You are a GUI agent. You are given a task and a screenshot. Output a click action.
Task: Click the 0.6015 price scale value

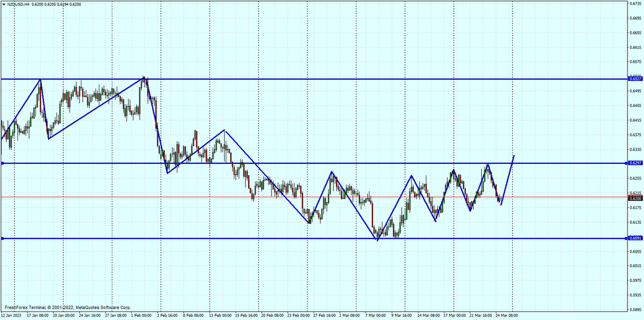pyautogui.click(x=636, y=266)
